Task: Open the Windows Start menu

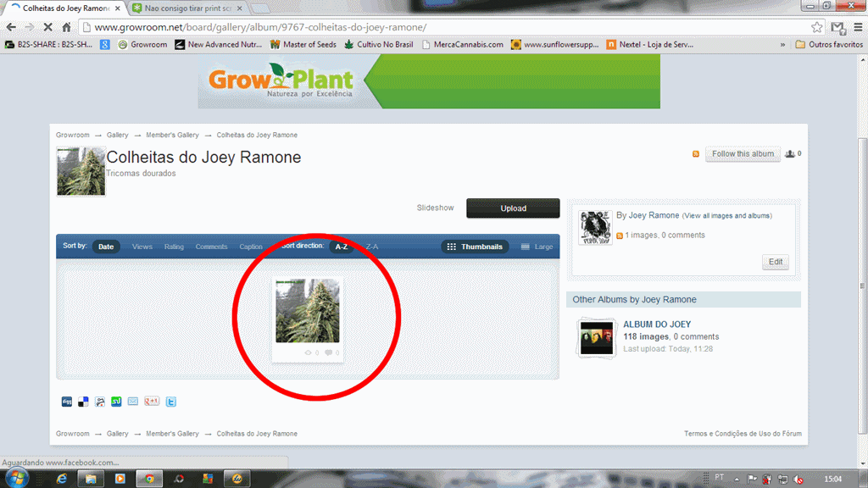Action: pos(17,478)
